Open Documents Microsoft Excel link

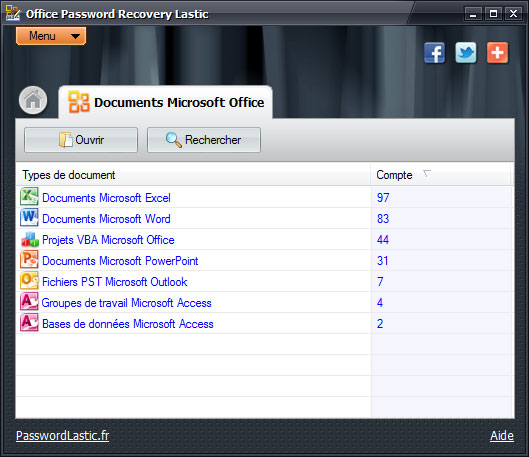coord(106,198)
